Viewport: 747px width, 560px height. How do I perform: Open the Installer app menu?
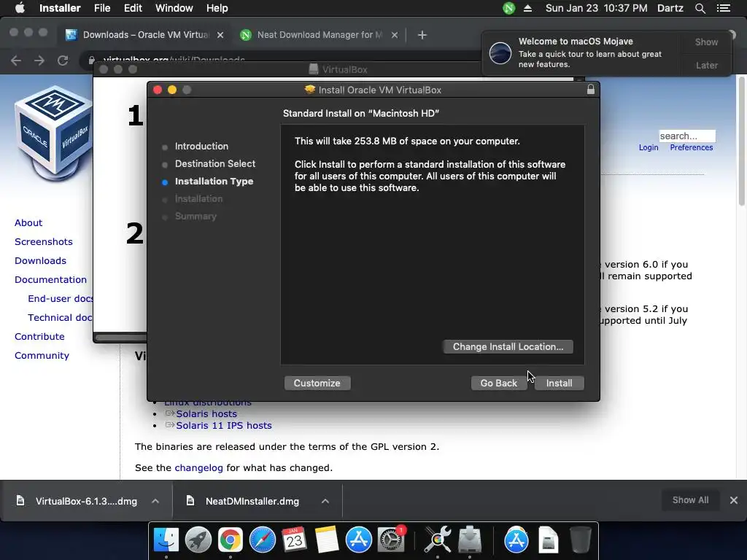(60, 8)
